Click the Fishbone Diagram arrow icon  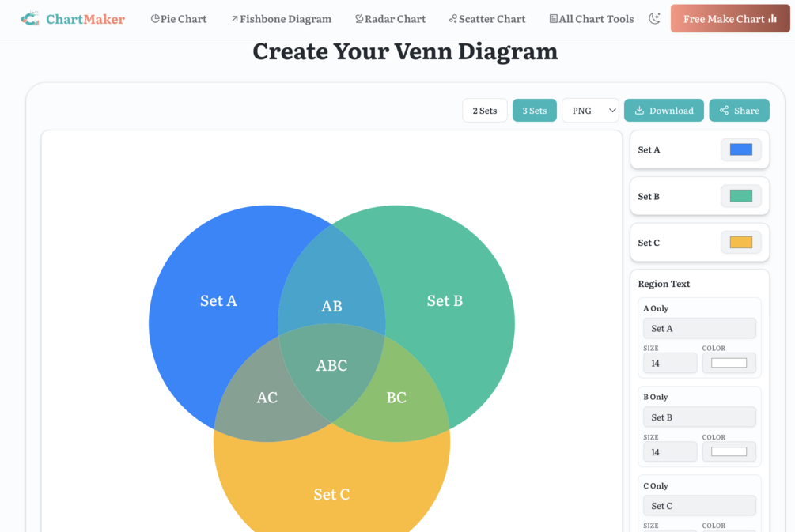click(x=235, y=19)
